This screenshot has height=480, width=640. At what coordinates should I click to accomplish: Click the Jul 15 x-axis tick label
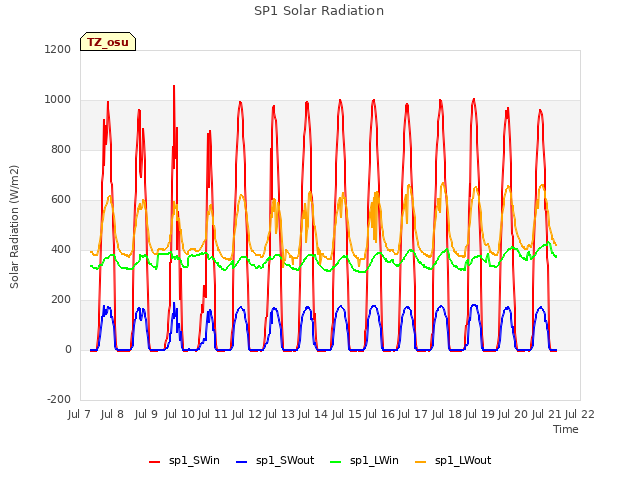pos(346,414)
